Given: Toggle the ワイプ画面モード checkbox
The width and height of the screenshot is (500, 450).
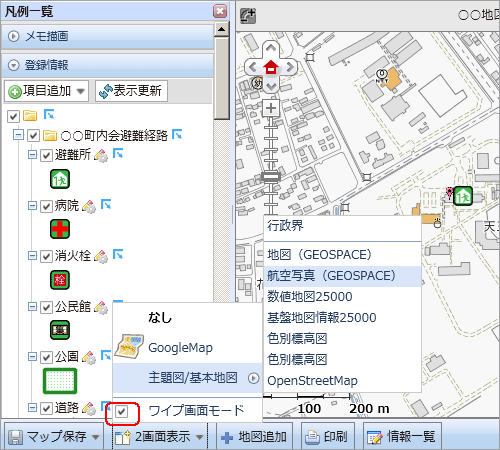Looking at the screenshot, I should (x=121, y=412).
